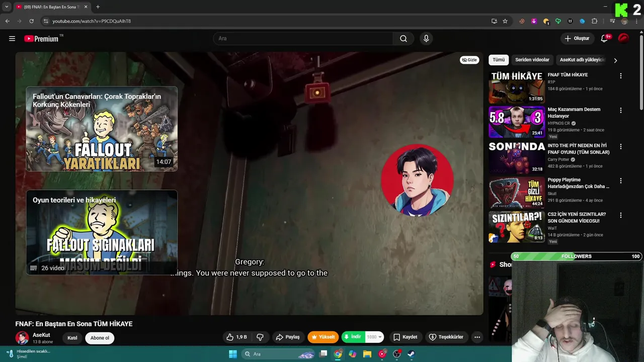
Task: Go back in browser history
Action: click(7, 21)
